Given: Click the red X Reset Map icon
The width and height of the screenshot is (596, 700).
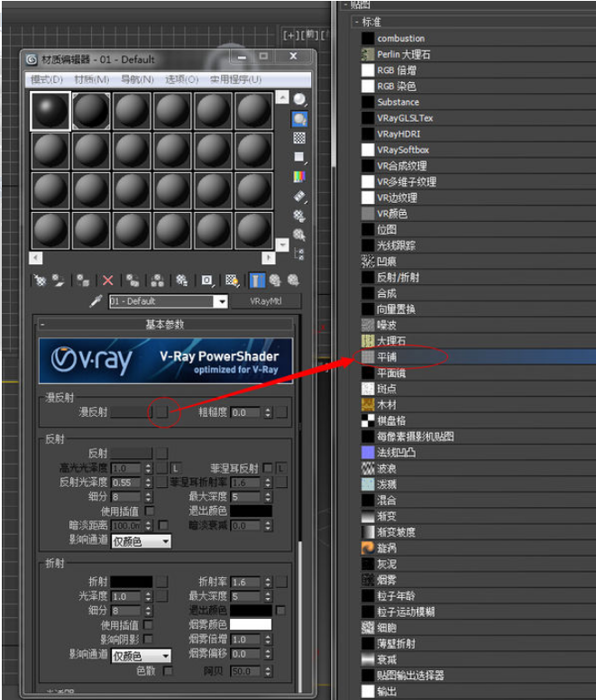Looking at the screenshot, I should click(x=108, y=281).
